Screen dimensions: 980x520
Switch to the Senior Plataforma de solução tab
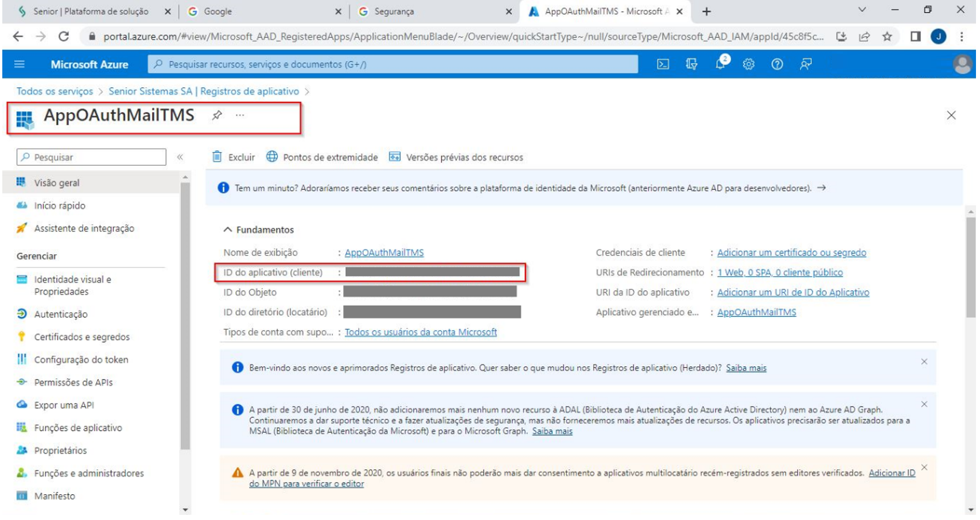(90, 11)
